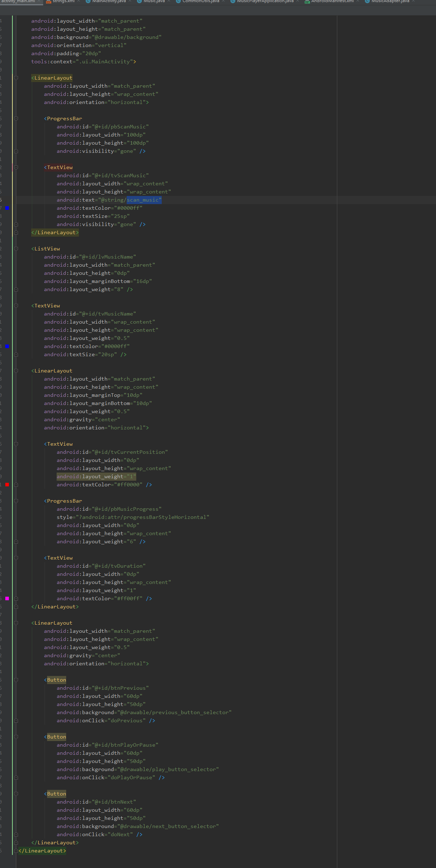Switch to the Music.java tab
The image size is (436, 868).
point(154,1)
